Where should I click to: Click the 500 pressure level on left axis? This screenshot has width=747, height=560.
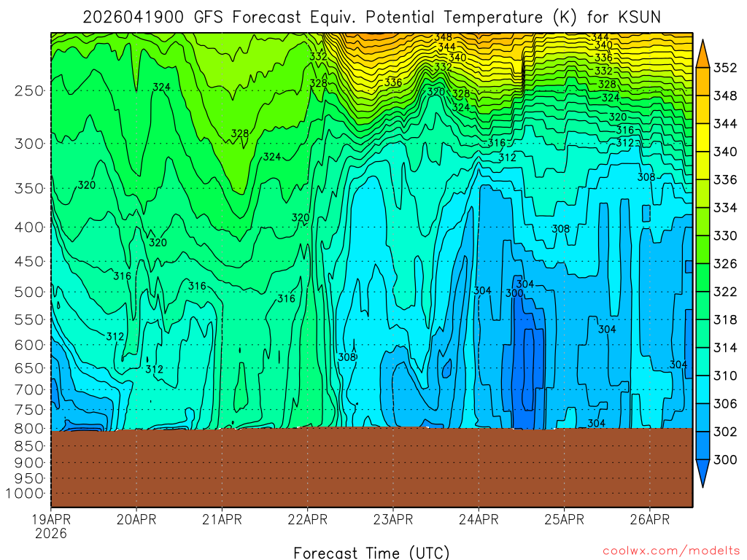(29, 292)
